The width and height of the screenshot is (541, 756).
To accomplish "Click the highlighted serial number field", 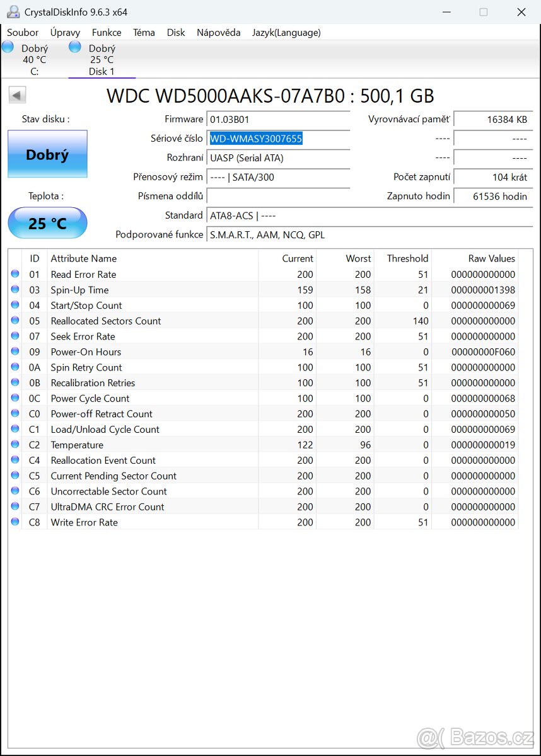I will [255, 138].
